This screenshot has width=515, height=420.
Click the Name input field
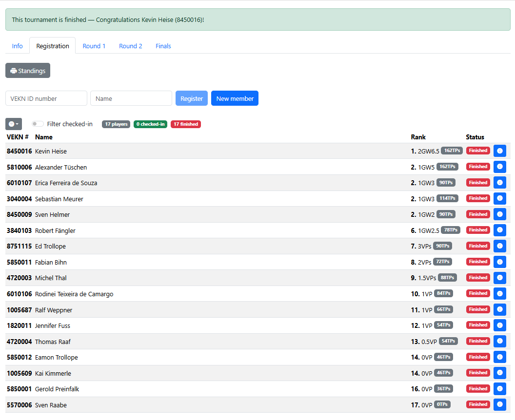click(x=131, y=98)
